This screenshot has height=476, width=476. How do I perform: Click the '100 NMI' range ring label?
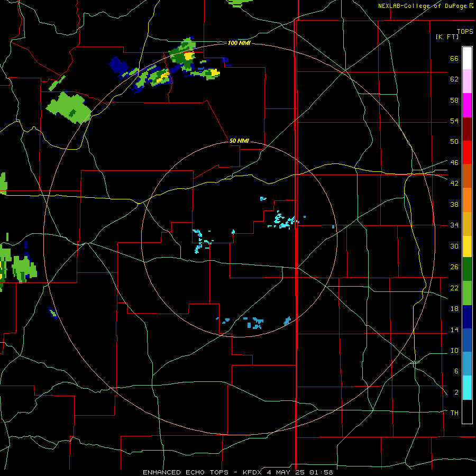click(x=239, y=43)
